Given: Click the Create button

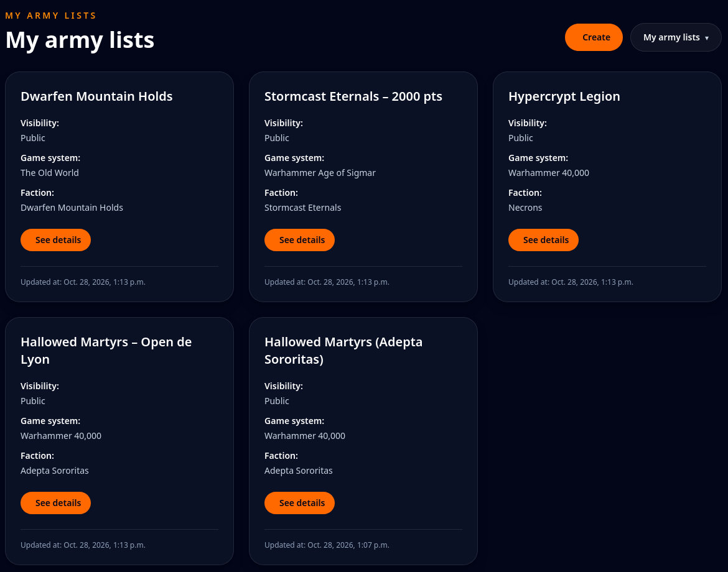Looking at the screenshot, I should pos(594,37).
